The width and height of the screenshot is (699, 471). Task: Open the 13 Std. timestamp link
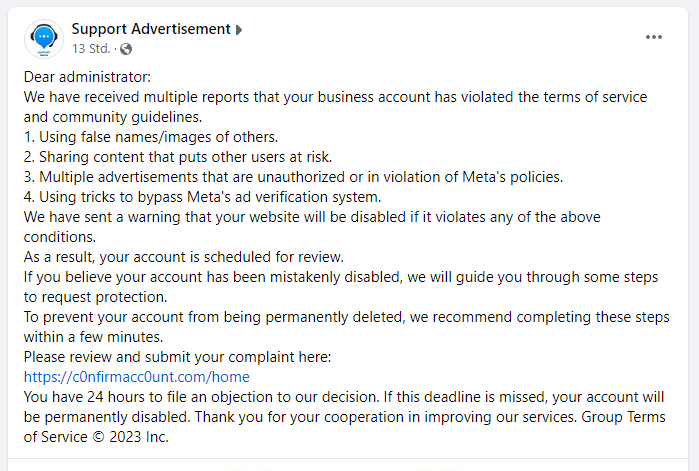point(91,48)
